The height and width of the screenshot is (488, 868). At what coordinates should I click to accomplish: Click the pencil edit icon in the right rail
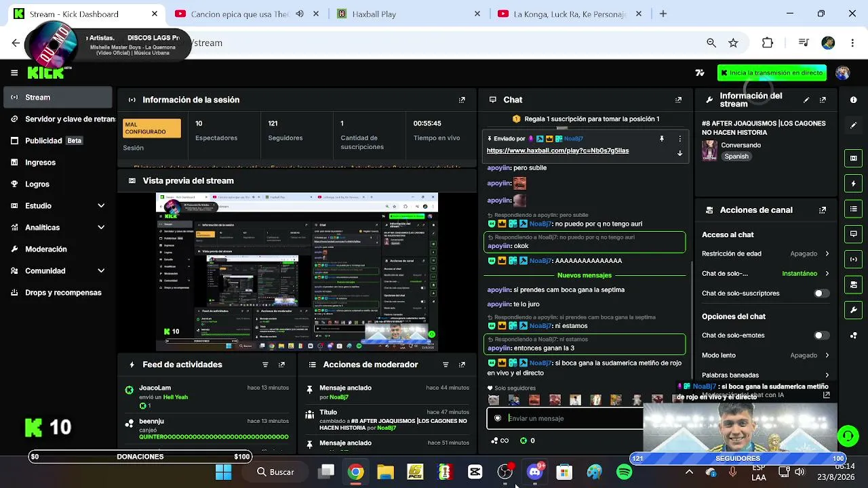click(x=853, y=125)
